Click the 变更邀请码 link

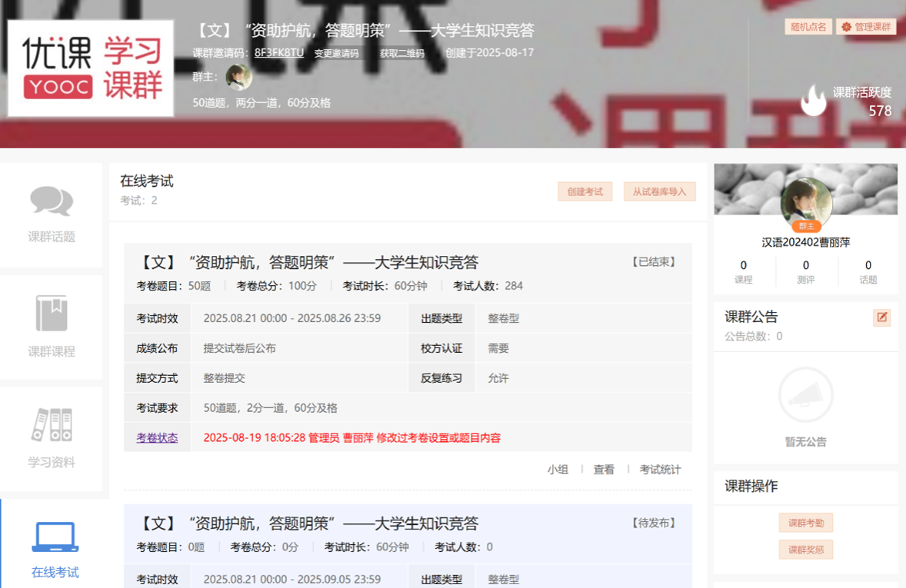(337, 54)
